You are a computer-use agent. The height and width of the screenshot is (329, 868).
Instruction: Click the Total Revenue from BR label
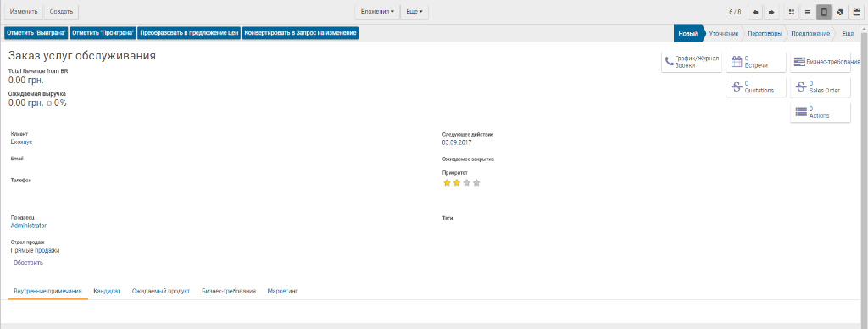[38, 71]
